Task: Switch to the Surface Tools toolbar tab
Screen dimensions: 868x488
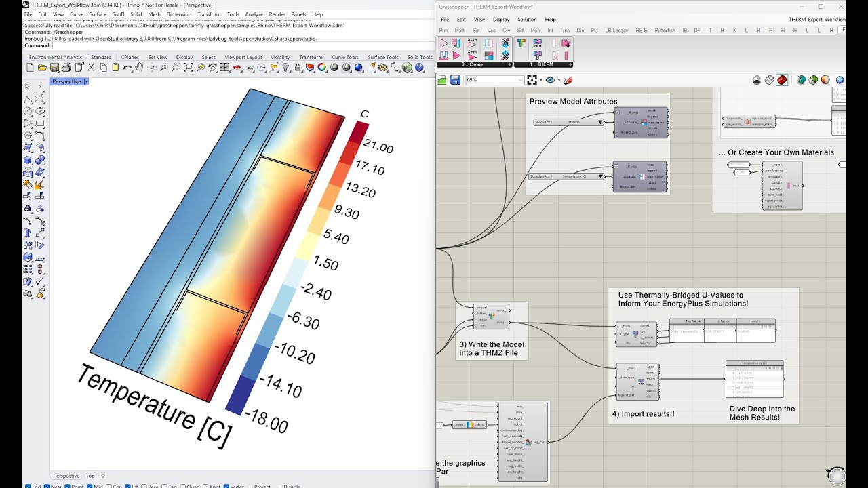Action: 383,57
